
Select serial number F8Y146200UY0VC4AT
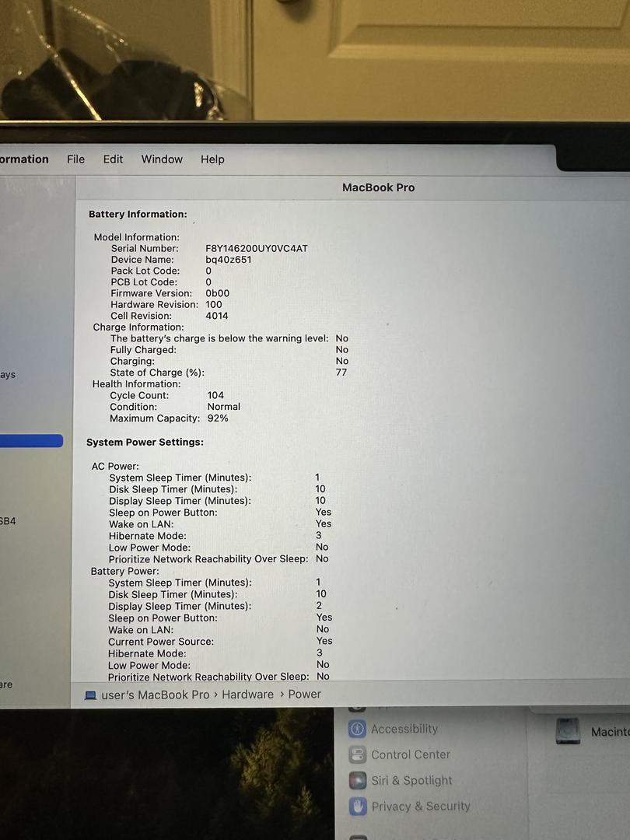[257, 249]
